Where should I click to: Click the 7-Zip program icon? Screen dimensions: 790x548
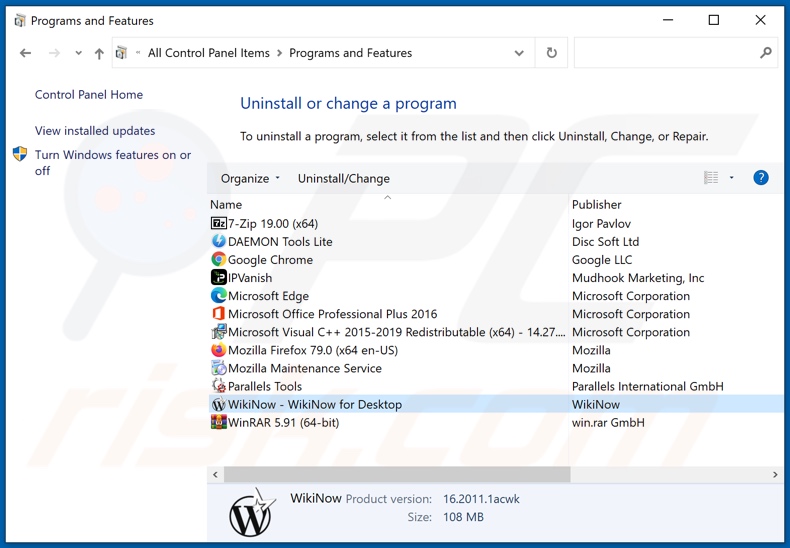pos(219,223)
